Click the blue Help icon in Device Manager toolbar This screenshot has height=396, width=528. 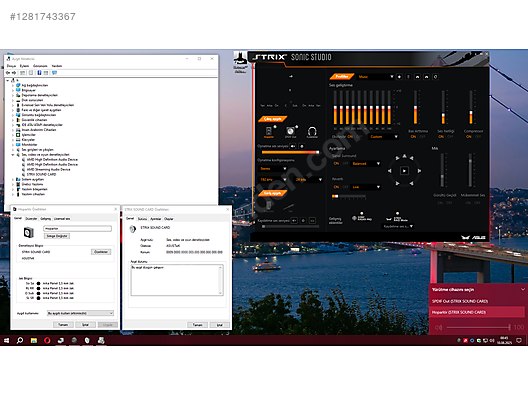(39, 73)
